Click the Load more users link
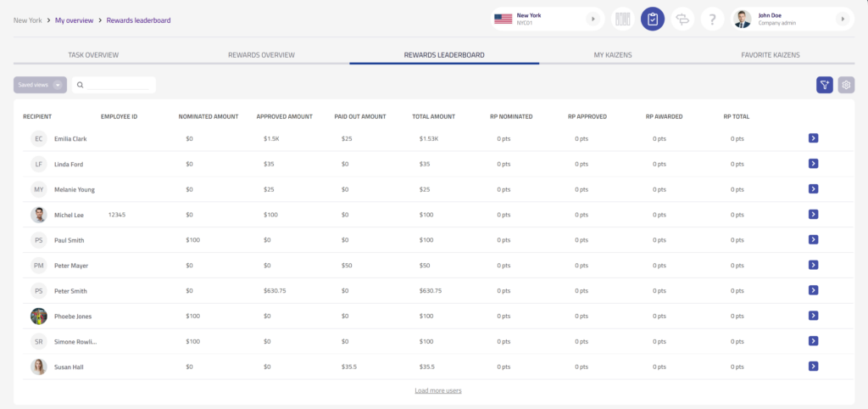The width and height of the screenshot is (868, 409). click(437, 390)
